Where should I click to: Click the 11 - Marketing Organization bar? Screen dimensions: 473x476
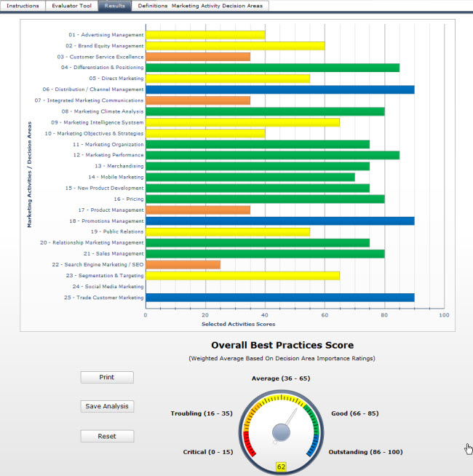click(x=258, y=145)
